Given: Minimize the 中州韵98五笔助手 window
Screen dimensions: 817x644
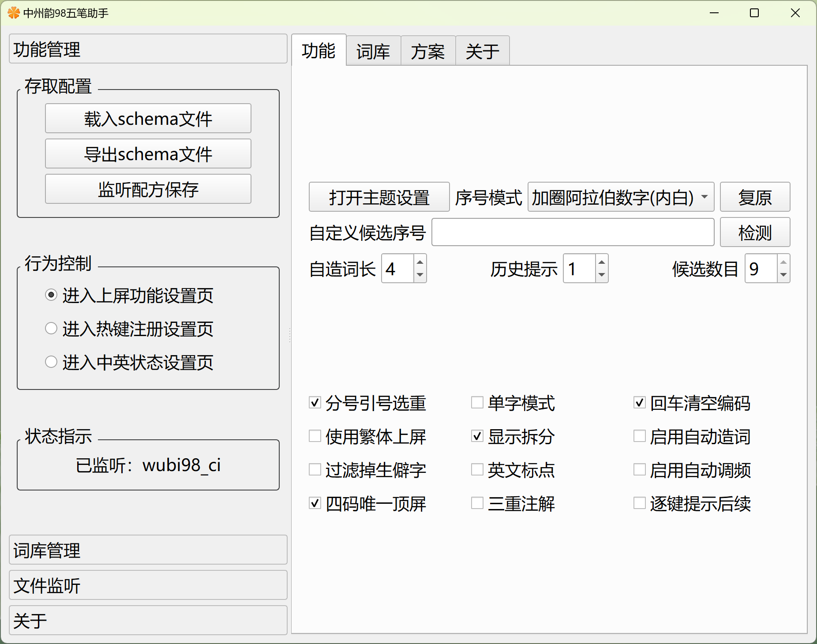Looking at the screenshot, I should tap(714, 13).
